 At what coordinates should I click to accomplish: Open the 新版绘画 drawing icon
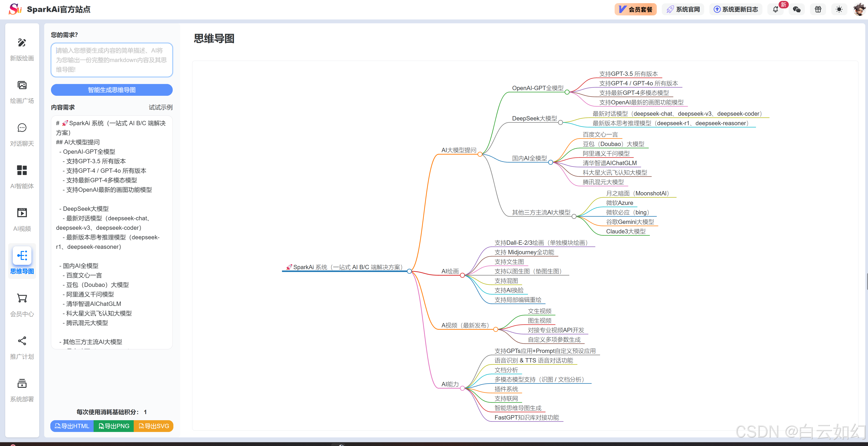point(22,43)
